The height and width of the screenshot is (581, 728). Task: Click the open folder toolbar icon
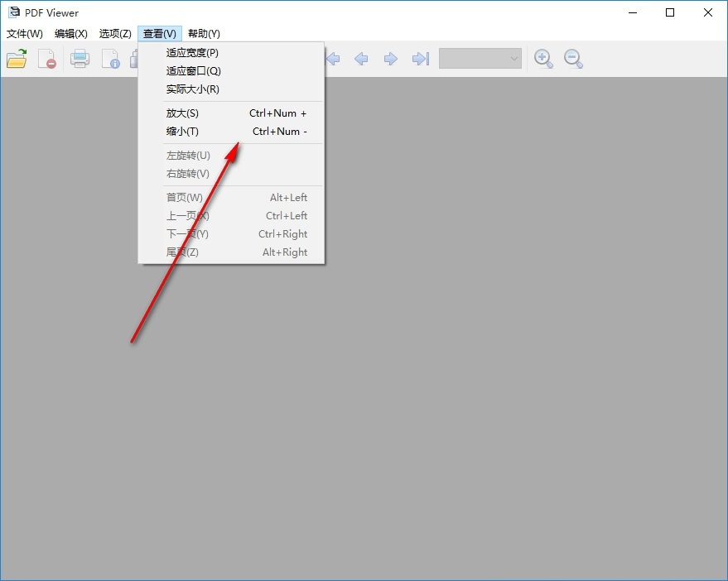click(17, 59)
